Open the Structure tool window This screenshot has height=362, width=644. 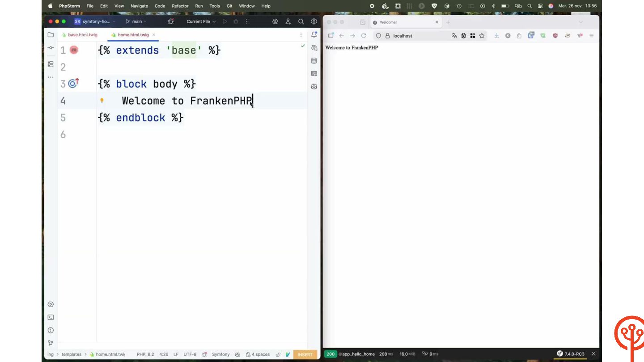[x=51, y=64]
